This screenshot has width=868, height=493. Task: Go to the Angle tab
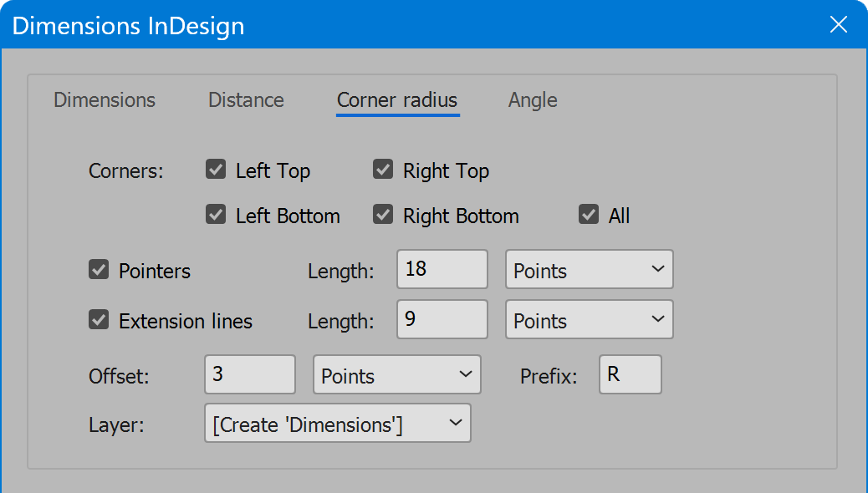tap(533, 100)
